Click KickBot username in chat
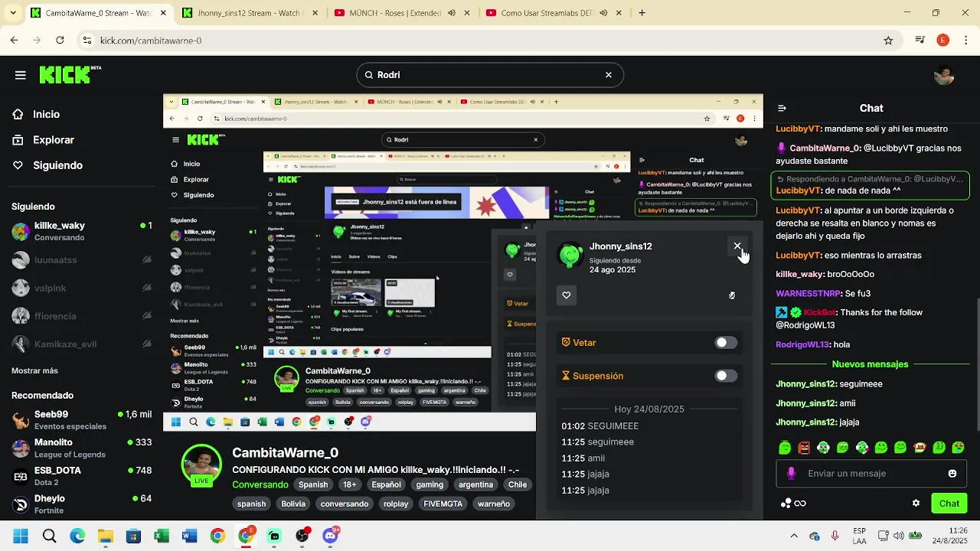The height and width of the screenshot is (551, 980). [819, 312]
